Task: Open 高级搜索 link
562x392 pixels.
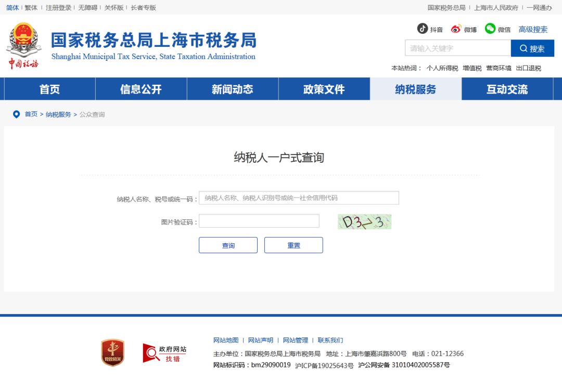Action: [x=533, y=29]
